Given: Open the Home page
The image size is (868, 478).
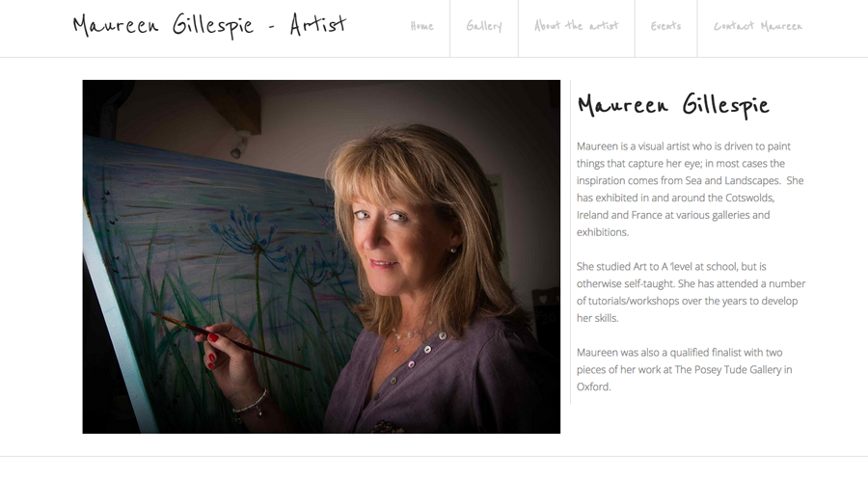Looking at the screenshot, I should coord(421,26).
